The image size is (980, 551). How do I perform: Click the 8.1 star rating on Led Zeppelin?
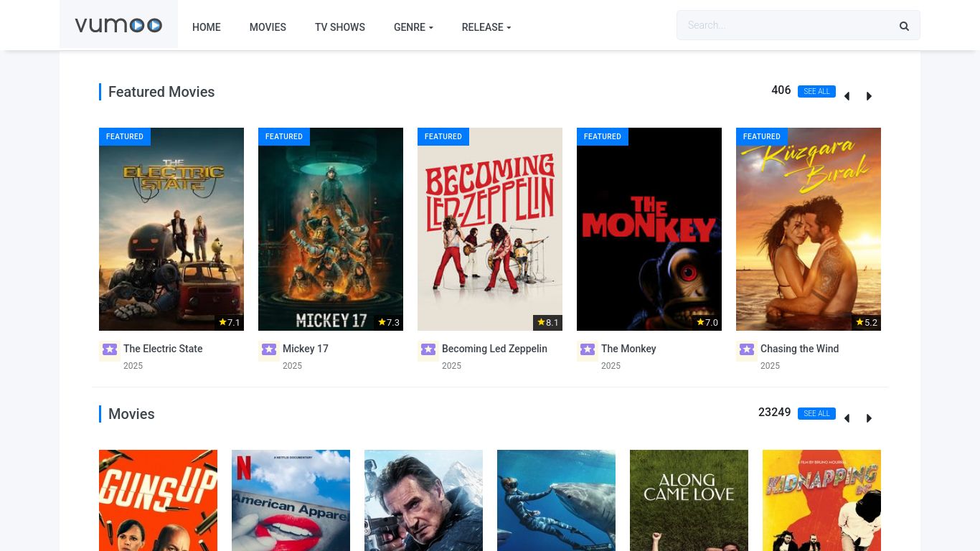coord(547,323)
